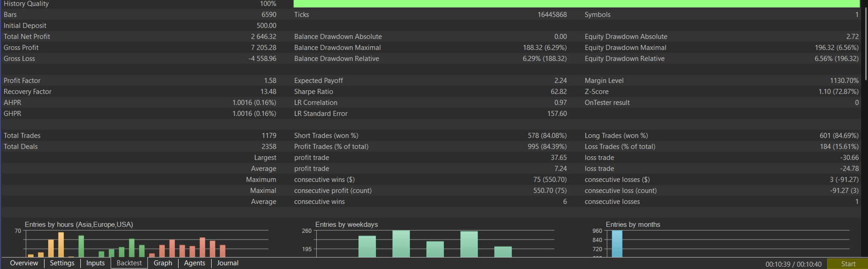Viewport: 868px width, 269px height.
Task: Click the Balance Drawdown Maximal label
Action: coord(337,48)
